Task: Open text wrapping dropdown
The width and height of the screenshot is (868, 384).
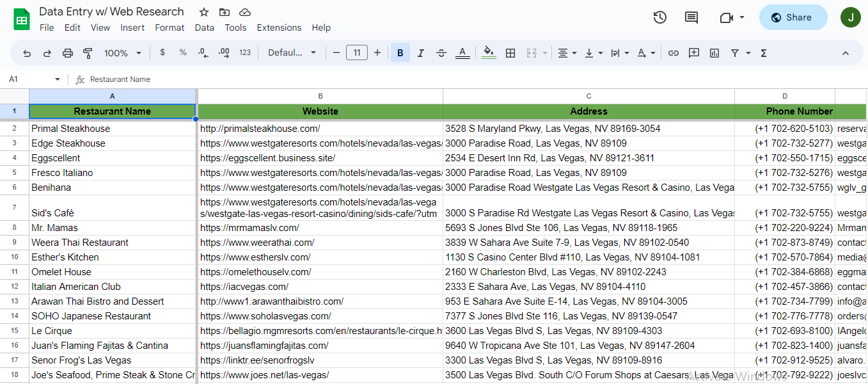Action: pyautogui.click(x=620, y=52)
